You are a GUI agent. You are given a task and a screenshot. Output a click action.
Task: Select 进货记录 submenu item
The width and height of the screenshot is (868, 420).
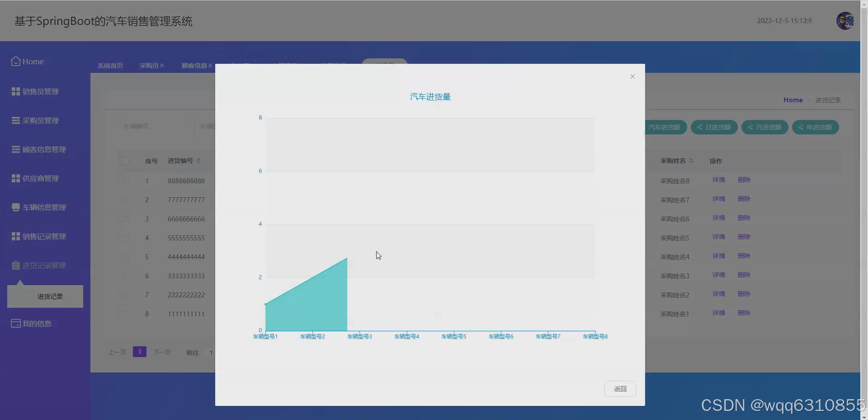tap(45, 296)
